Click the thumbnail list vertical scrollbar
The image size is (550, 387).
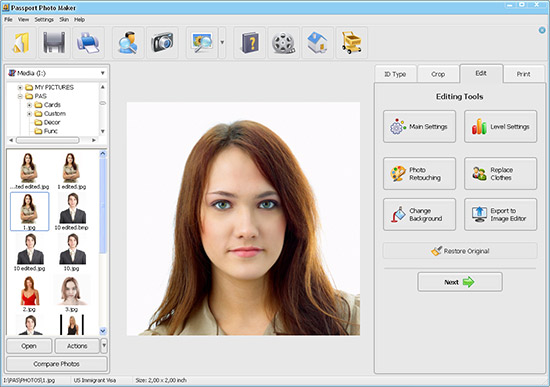pyautogui.click(x=103, y=242)
